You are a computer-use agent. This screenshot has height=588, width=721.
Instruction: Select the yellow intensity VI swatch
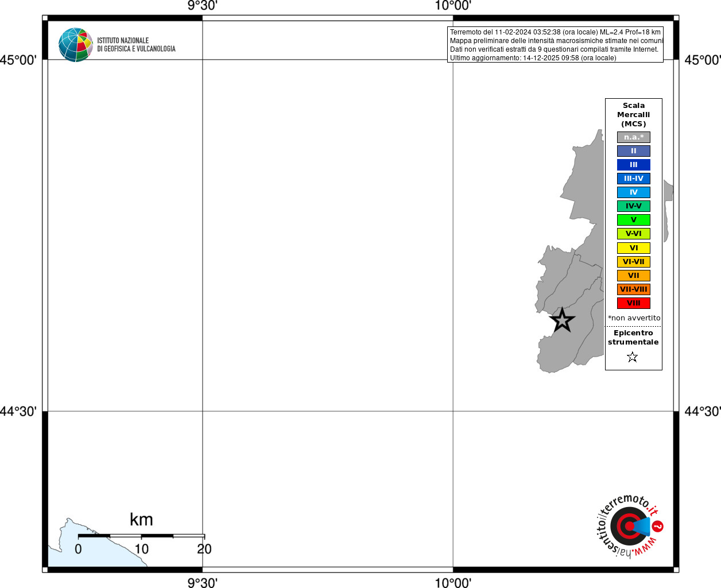coord(634,248)
